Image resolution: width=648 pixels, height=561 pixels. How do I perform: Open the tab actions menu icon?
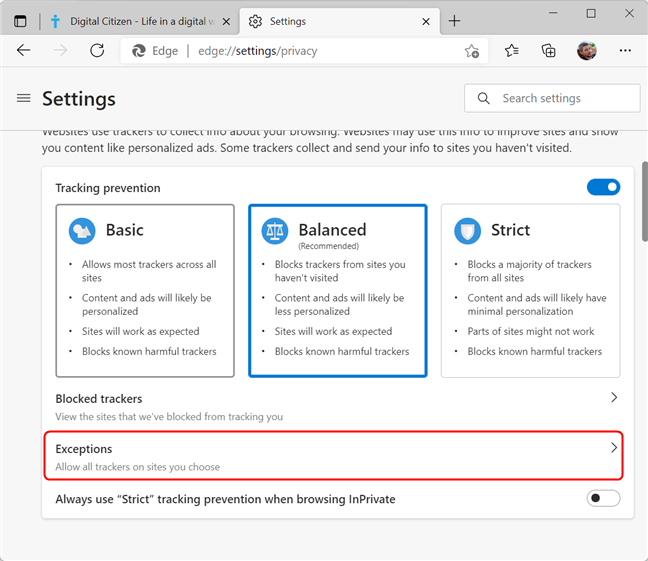20,21
